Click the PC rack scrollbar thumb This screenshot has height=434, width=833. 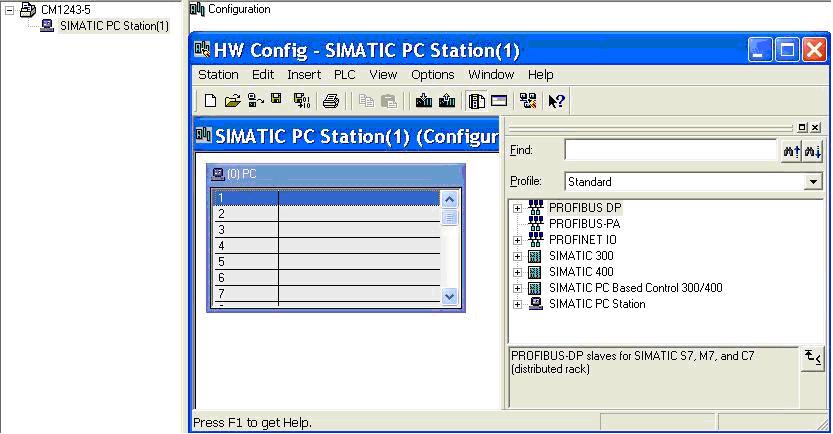[x=449, y=217]
